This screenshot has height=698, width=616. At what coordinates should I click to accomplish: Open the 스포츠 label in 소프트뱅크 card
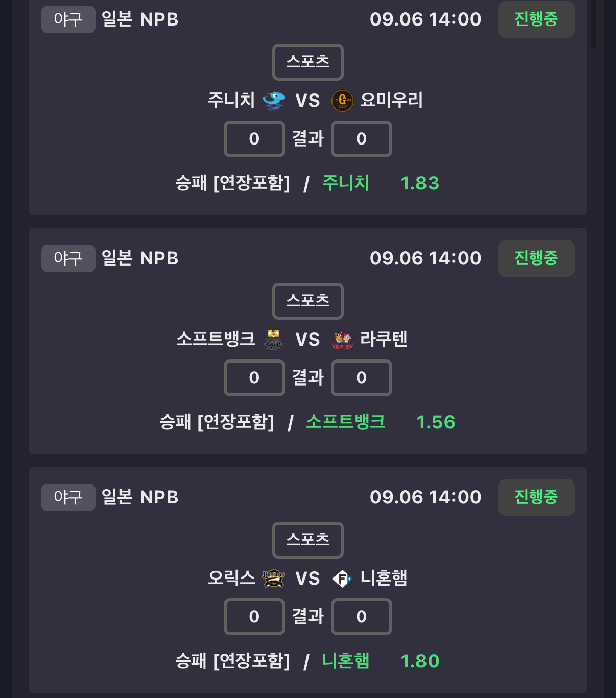coord(308,301)
